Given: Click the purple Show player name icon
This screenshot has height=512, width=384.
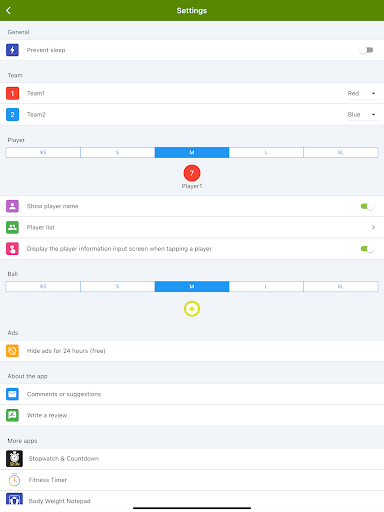Looking at the screenshot, I should [12, 206].
